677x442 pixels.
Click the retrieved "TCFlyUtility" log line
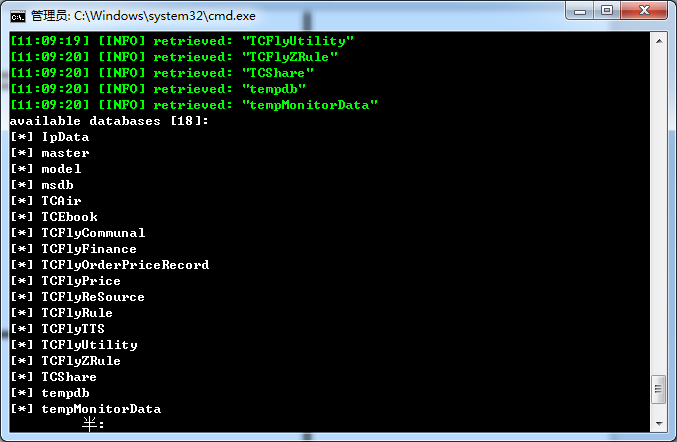pos(182,41)
